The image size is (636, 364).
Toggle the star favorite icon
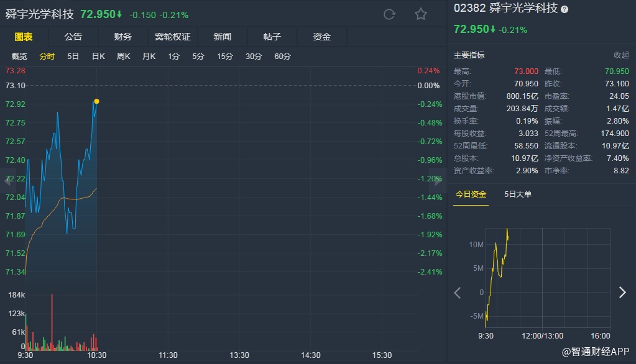pyautogui.click(x=421, y=14)
